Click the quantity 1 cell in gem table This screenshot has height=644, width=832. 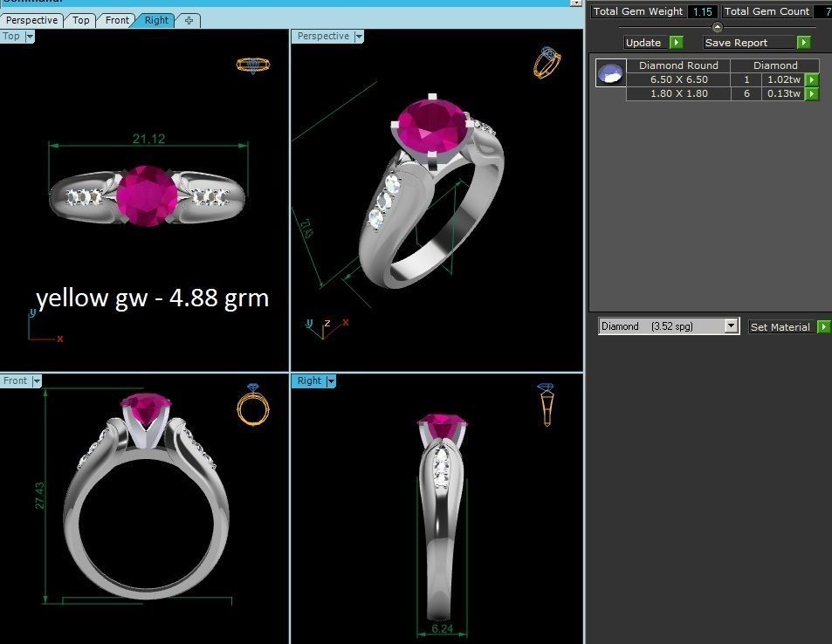click(x=746, y=79)
